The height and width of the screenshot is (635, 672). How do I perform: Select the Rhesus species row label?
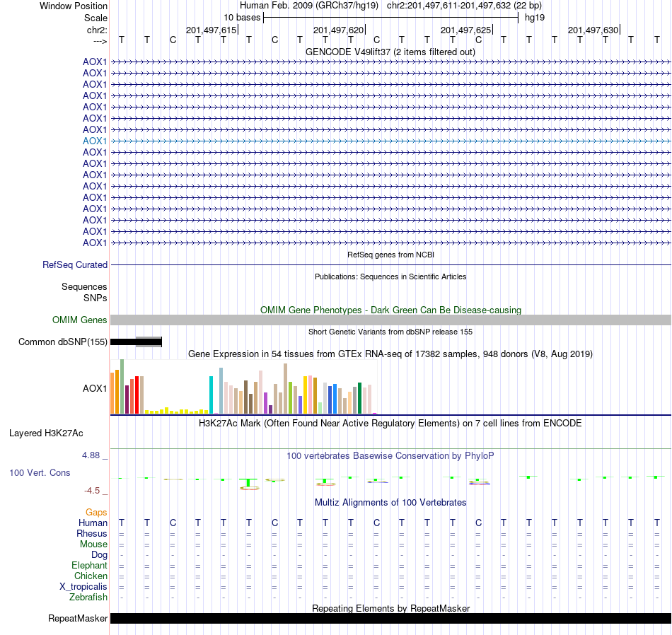coord(92,533)
